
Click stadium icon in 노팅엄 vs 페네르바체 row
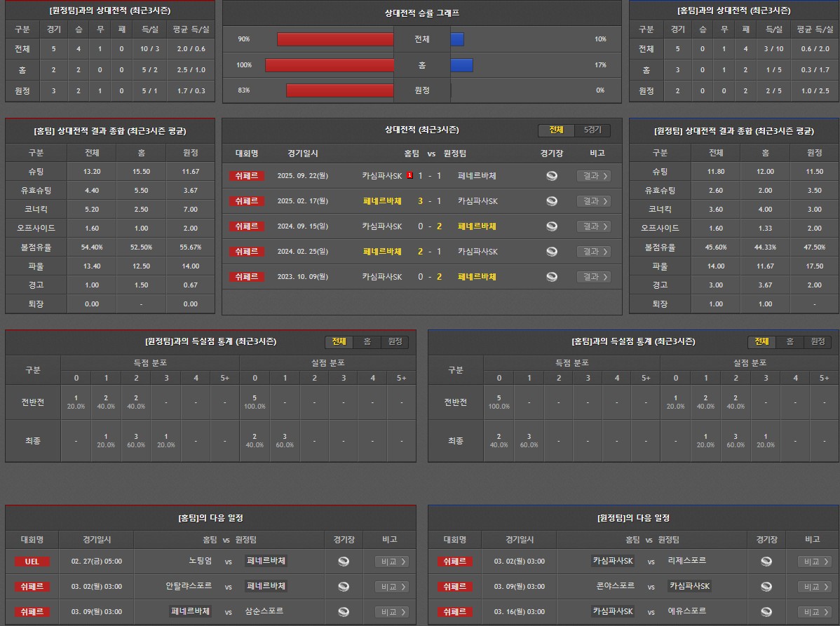pos(344,562)
